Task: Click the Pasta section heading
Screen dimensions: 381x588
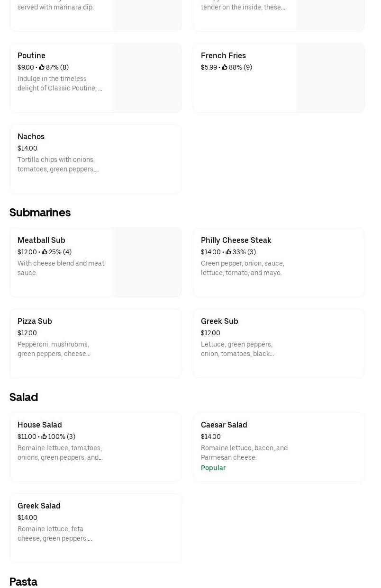Action: pyautogui.click(x=23, y=582)
